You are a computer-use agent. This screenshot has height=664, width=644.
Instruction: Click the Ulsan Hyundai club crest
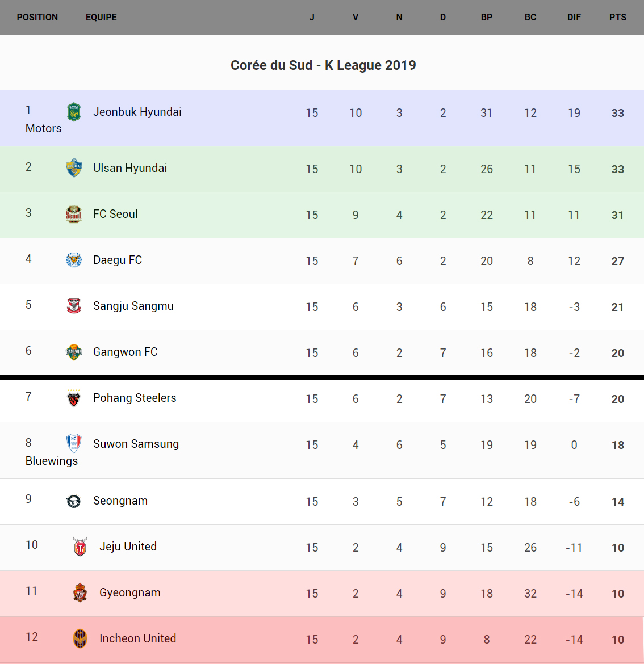[74, 169]
